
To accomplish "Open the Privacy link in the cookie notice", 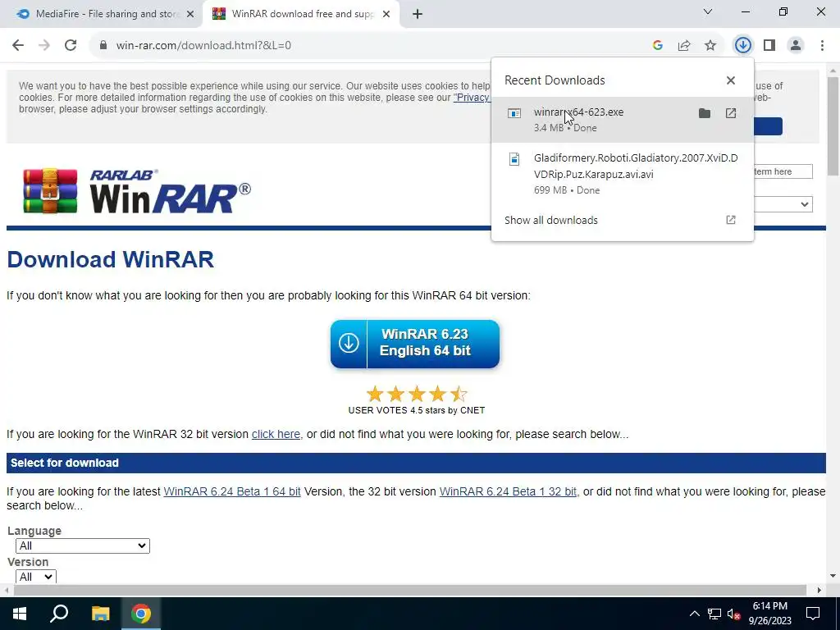I will click(x=472, y=98).
